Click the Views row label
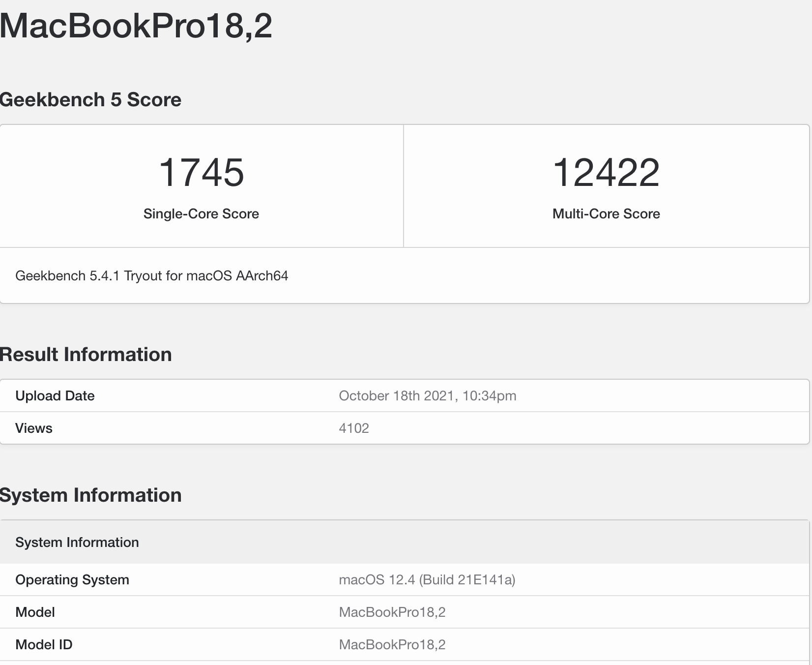The height and width of the screenshot is (665, 812). point(34,428)
